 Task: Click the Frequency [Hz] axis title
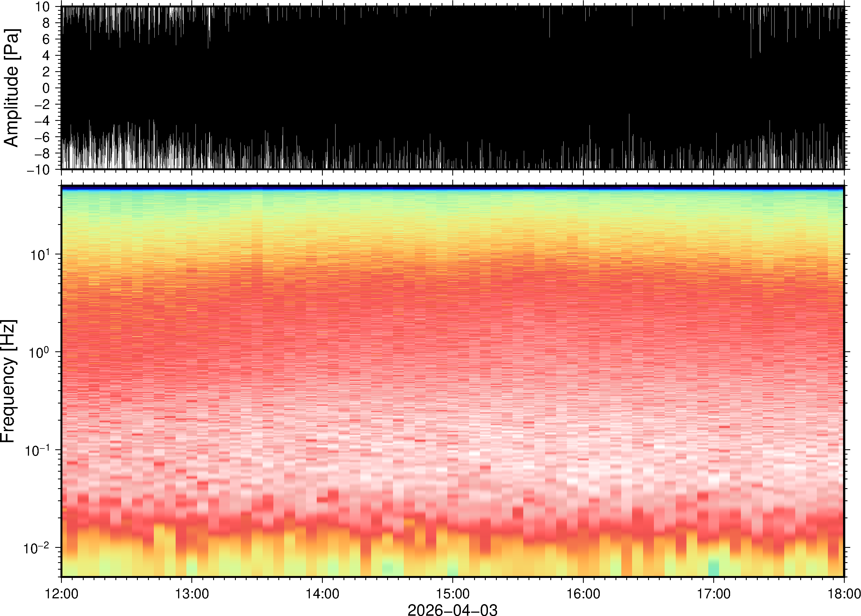pyautogui.click(x=8, y=381)
